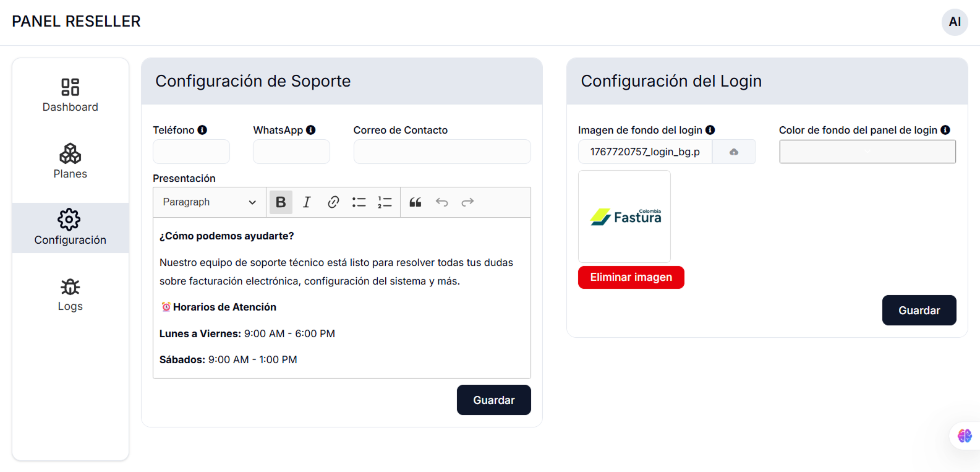Screen dimensions: 980x472
Task: Open the Paragraph style dropdown
Action: (x=210, y=202)
